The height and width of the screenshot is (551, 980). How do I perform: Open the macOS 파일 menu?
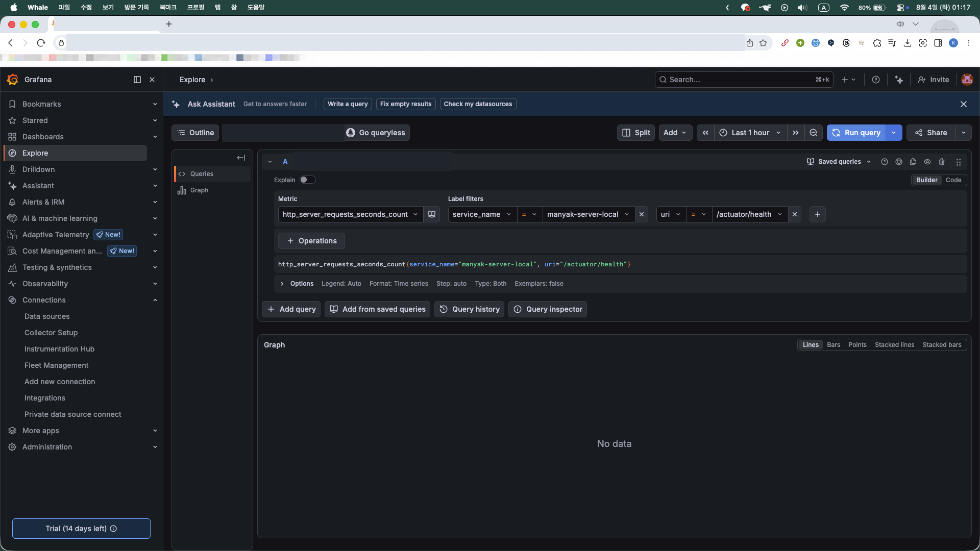tap(64, 8)
